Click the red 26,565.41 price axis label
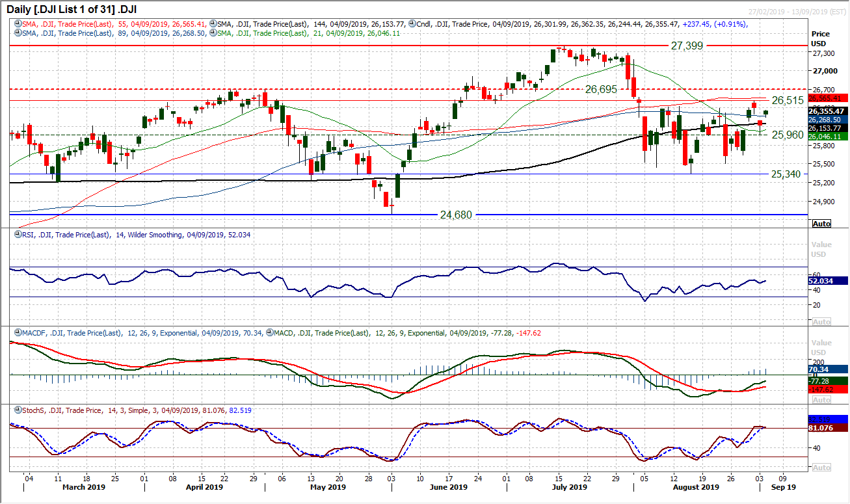850x504 pixels. pos(827,98)
